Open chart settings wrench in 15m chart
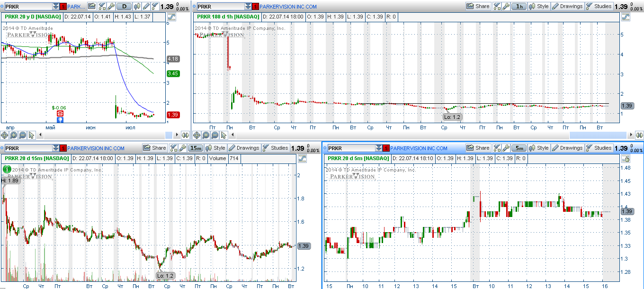 [x=182, y=148]
